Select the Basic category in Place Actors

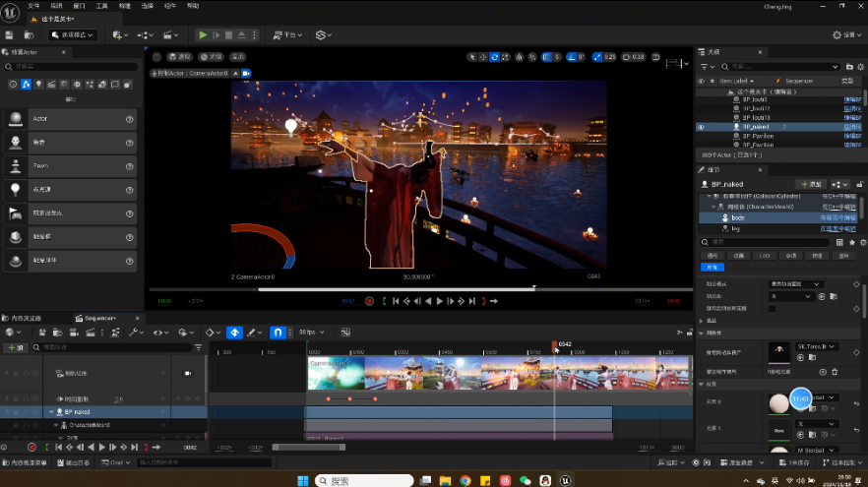click(26, 85)
